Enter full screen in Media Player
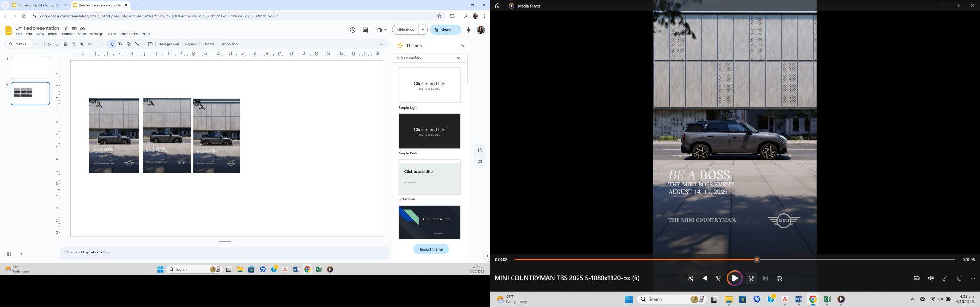This screenshot has width=980, height=307. 945,278
